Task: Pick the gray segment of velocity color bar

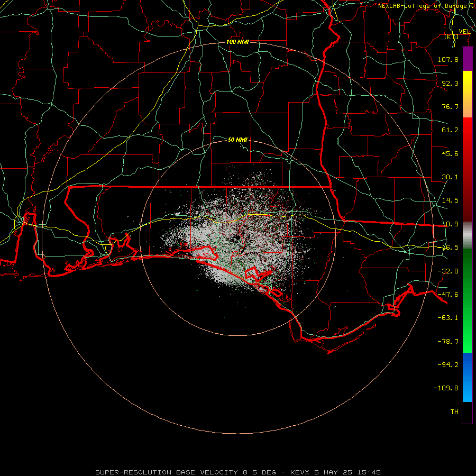Action: [x=467, y=235]
